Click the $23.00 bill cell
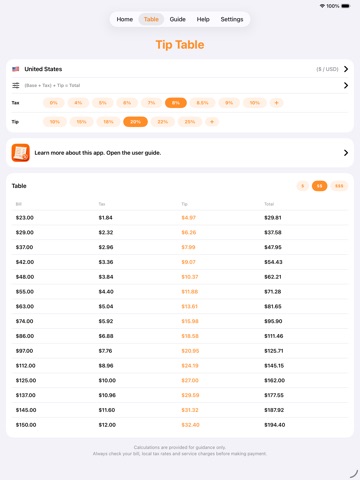The height and width of the screenshot is (480, 360). tap(25, 218)
